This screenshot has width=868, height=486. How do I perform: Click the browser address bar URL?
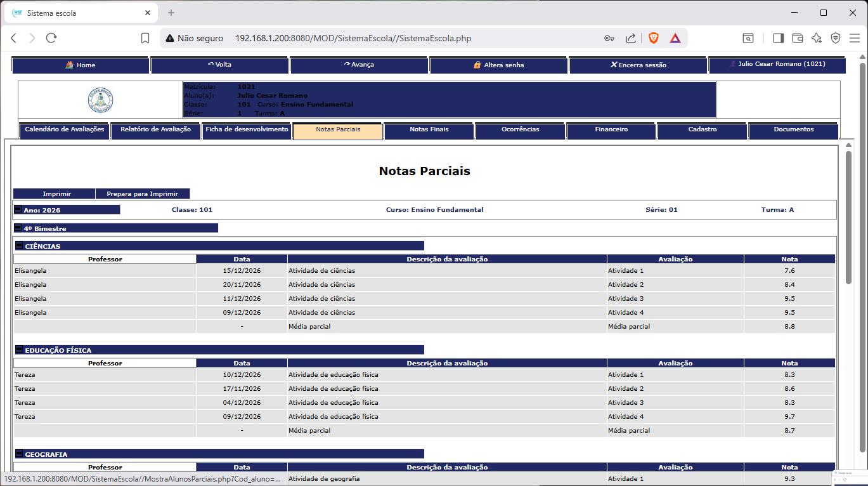(x=353, y=38)
